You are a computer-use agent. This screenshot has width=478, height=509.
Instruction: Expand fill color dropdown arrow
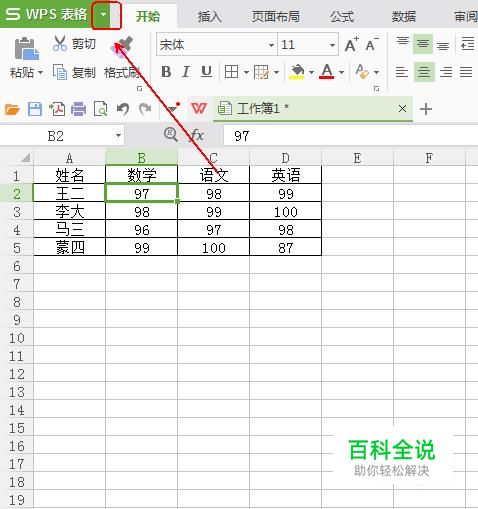tap(311, 72)
